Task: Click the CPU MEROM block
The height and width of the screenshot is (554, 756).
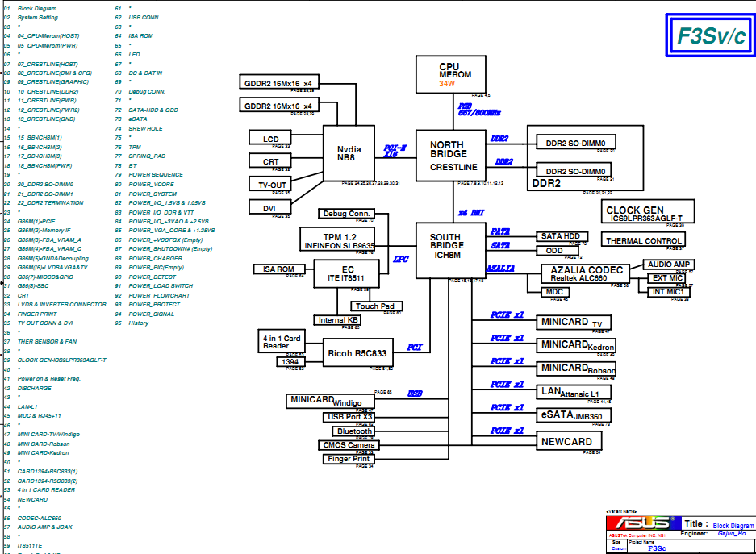Action: point(451,74)
